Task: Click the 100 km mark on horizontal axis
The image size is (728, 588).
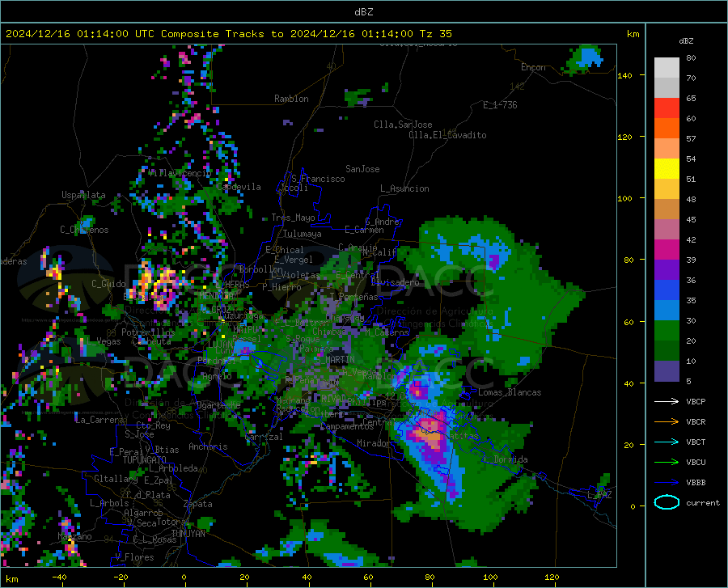Action: pyautogui.click(x=490, y=577)
